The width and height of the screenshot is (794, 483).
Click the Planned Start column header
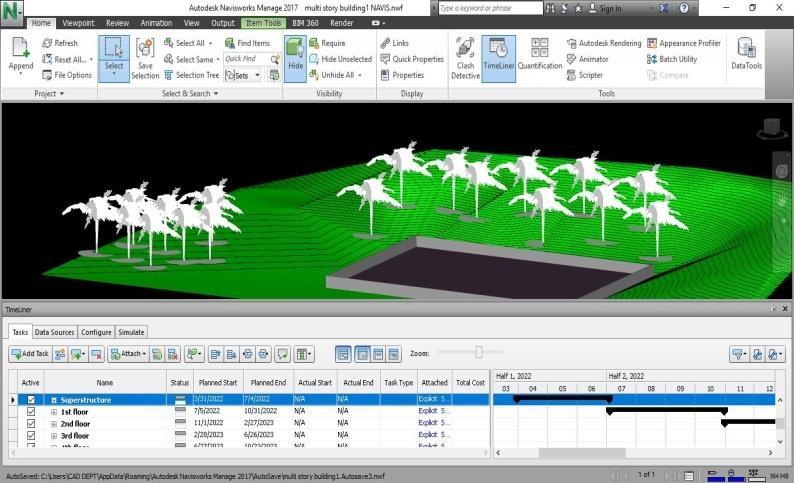(218, 383)
